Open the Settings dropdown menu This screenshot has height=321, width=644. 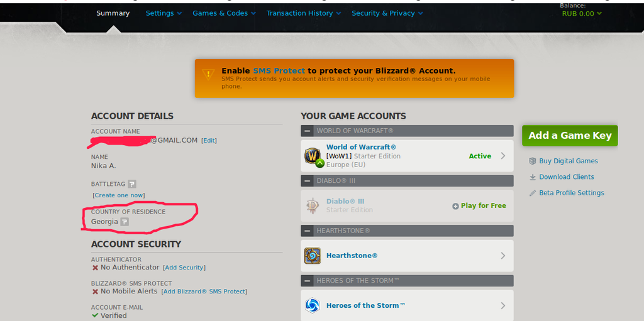pyautogui.click(x=164, y=13)
